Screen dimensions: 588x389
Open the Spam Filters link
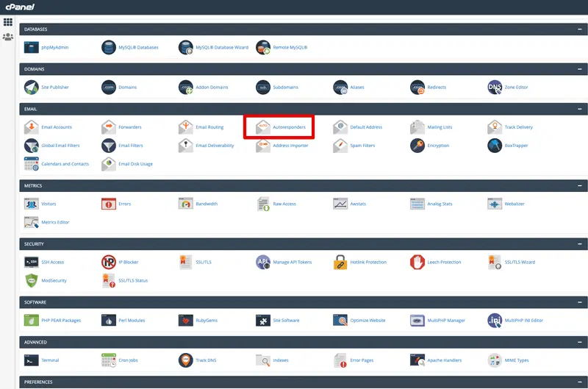[x=362, y=146]
